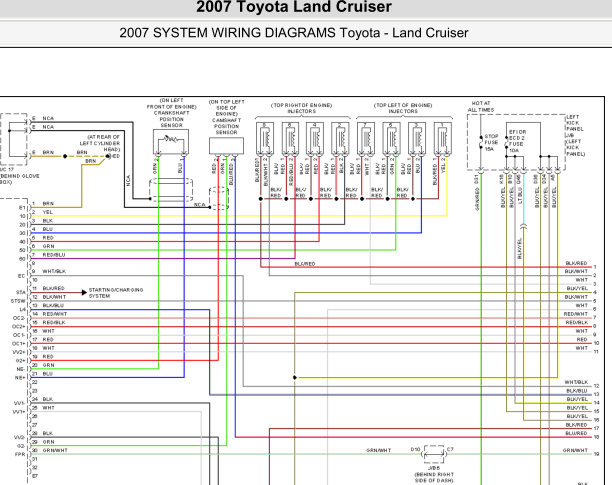Viewport: 612px width, 485px height.
Task: Click the "BLU/RED" label on the horizontal red wire
Action: (x=305, y=264)
